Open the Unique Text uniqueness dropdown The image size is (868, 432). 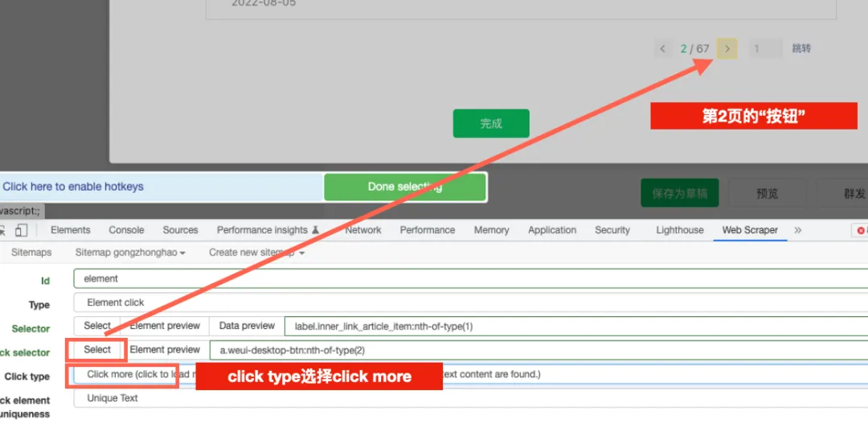(x=466, y=398)
